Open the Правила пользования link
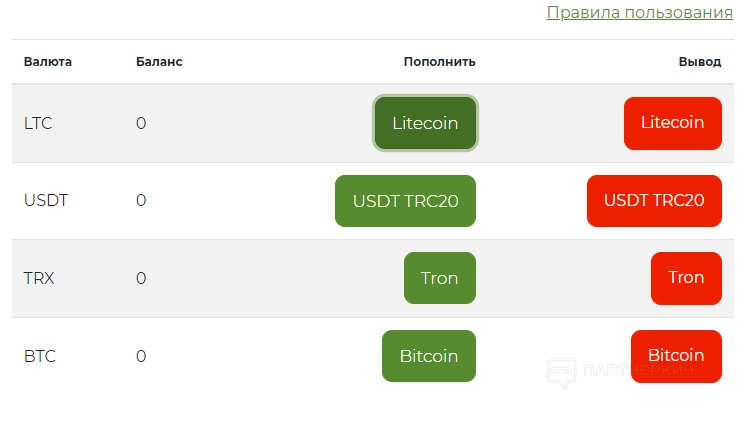This screenshot has height=441, width=745. click(x=639, y=13)
